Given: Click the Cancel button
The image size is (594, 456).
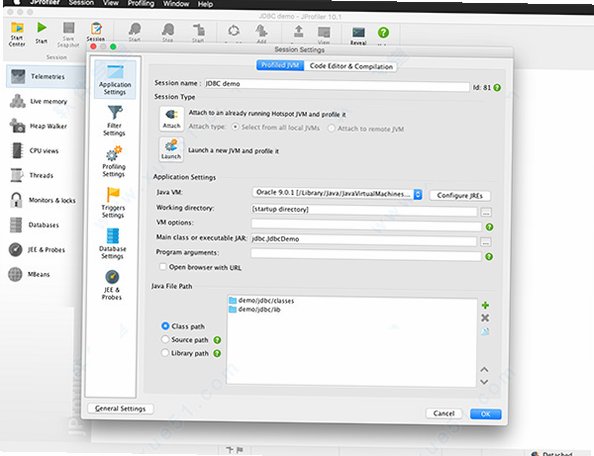Looking at the screenshot, I should (444, 413).
